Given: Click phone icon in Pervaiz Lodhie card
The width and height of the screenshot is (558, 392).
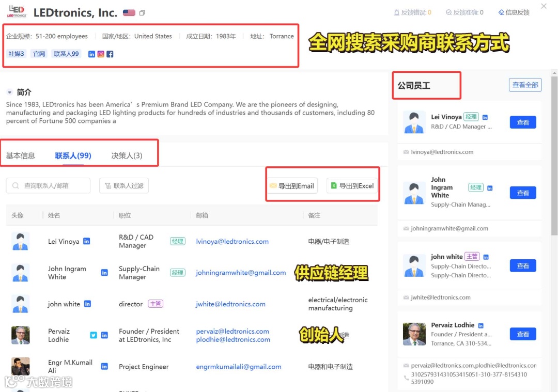Looking at the screenshot, I should point(406,378).
